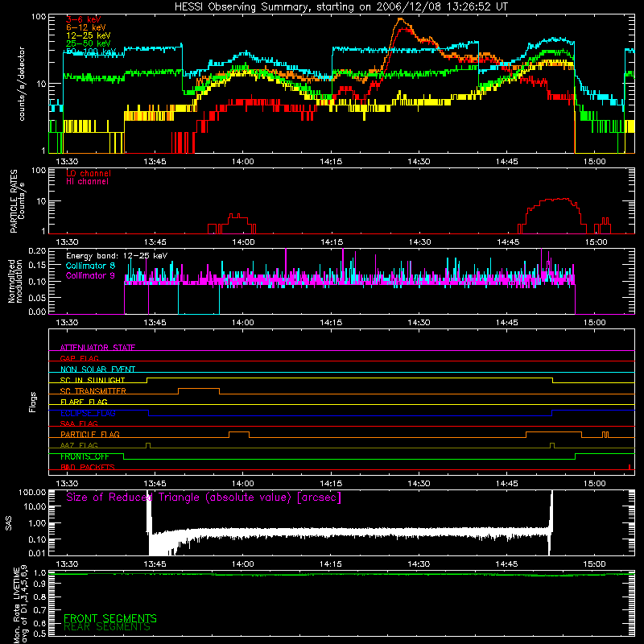Click the 14:30 time label under count-rate plot
This screenshot has width=644, height=644.
tap(419, 162)
